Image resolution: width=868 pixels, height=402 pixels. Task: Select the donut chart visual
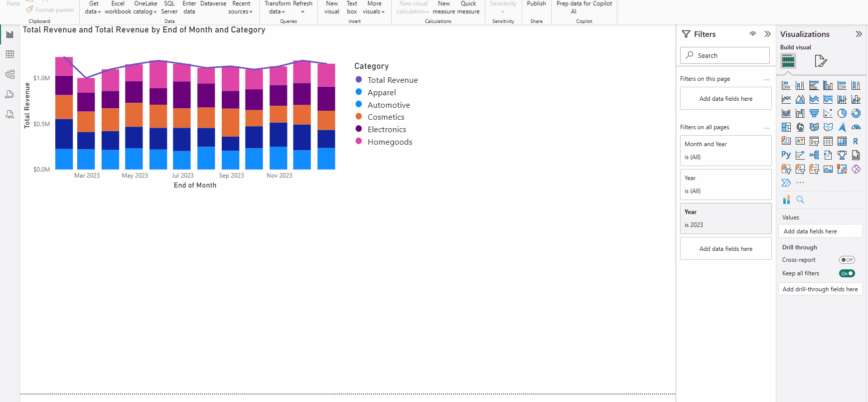pos(856,113)
